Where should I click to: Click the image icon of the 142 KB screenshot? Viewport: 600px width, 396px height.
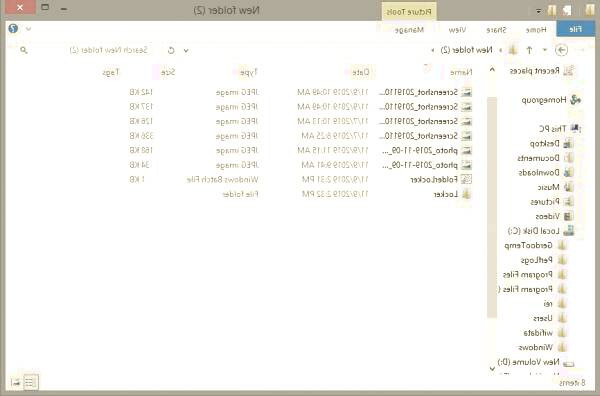466,92
